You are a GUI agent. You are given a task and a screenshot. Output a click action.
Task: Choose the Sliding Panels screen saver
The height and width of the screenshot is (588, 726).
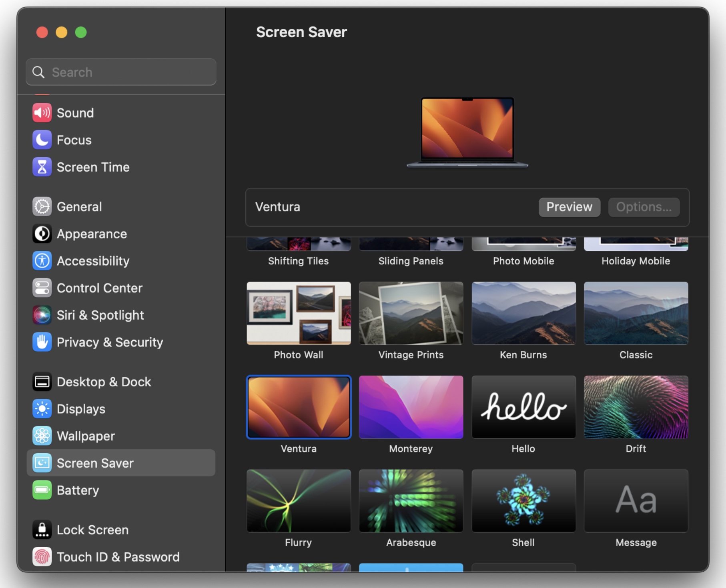411,244
